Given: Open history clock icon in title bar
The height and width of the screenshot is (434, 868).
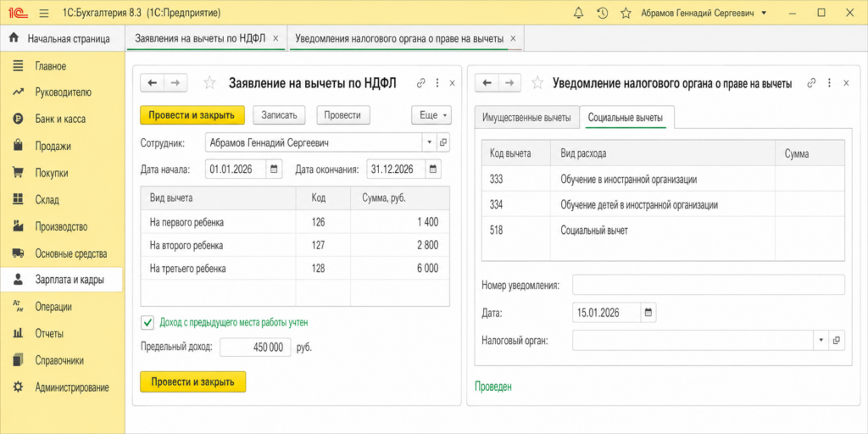Looking at the screenshot, I should coord(603,12).
